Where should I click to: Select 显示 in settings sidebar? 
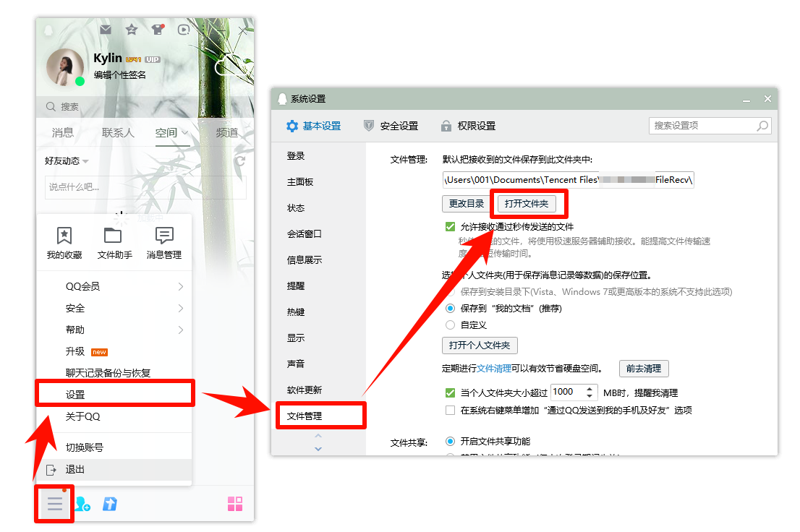coord(296,338)
